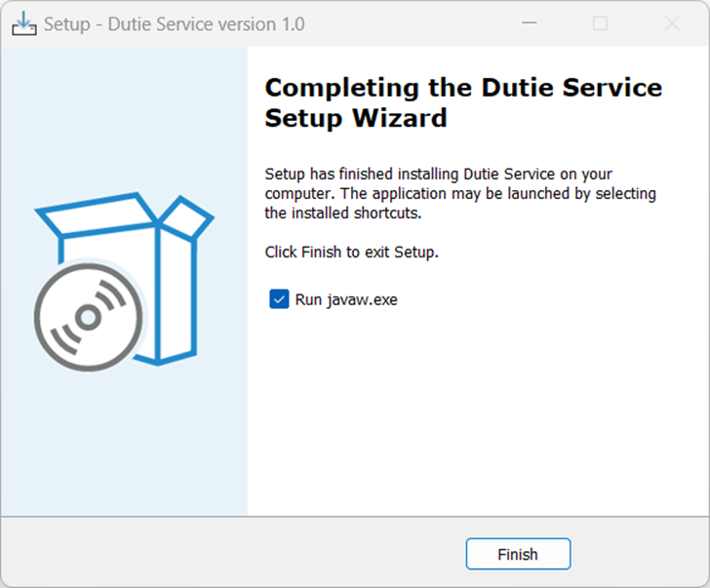The height and width of the screenshot is (588, 710).
Task: Click the "Setup Wizard" second heading line
Action: [356, 119]
